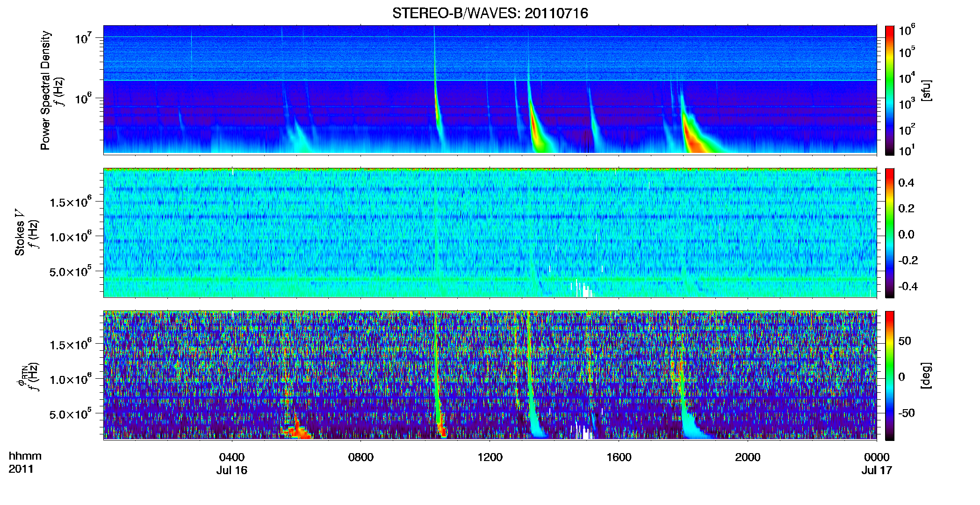The image size is (980, 505).
Task: Click the 10^5 label on sfu color bar
Action: pyautogui.click(x=907, y=52)
